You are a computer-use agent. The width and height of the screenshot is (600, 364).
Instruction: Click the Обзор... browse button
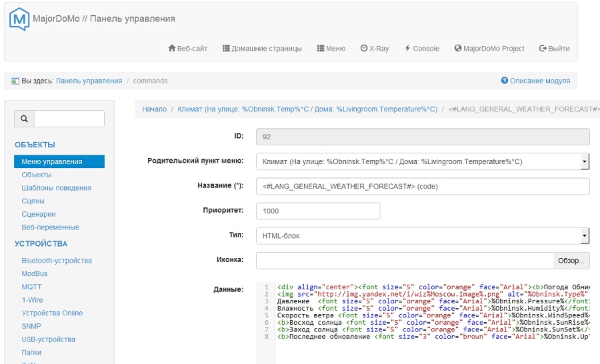coord(571,260)
